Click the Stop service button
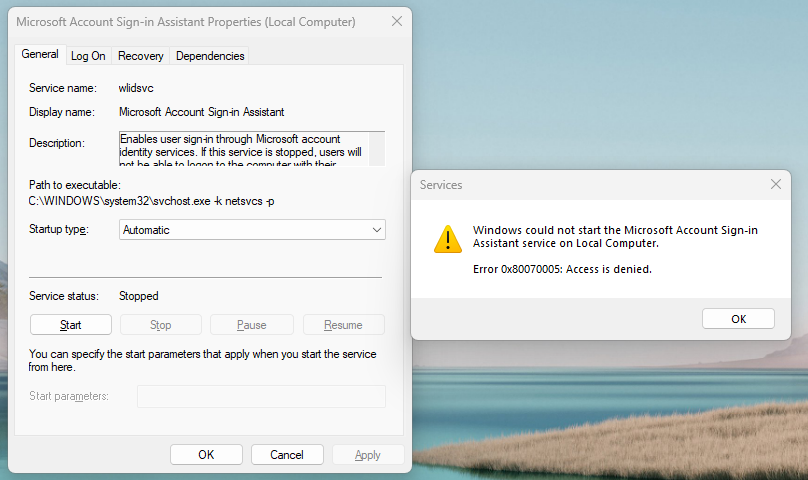The width and height of the screenshot is (808, 480). [160, 325]
